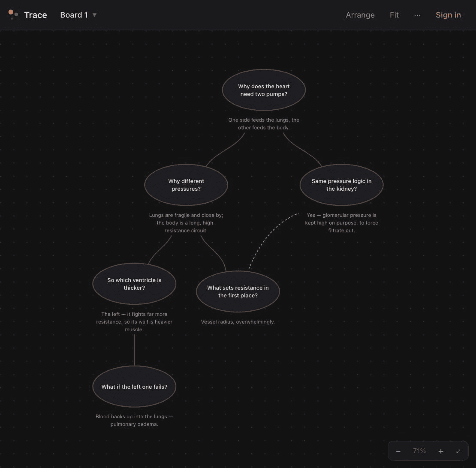Open the Board 1 dropdown arrow
Viewport: 476px width, 468px height.
[94, 15]
